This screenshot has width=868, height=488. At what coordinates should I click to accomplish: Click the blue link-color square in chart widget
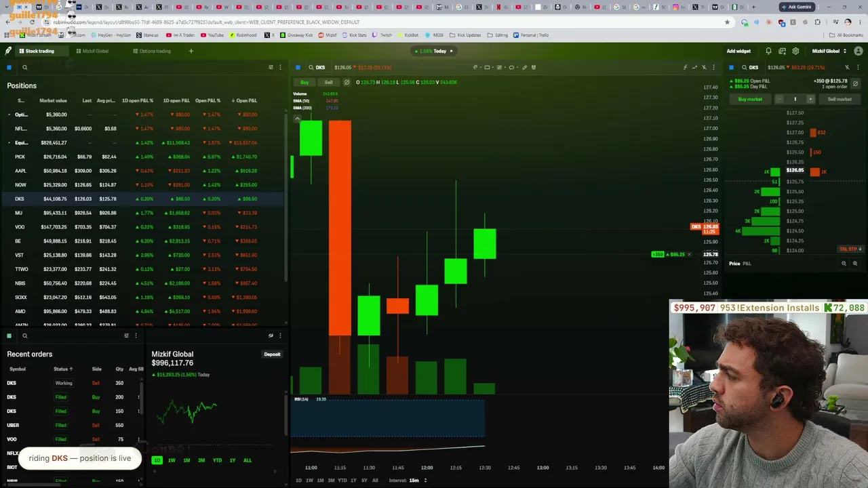(298, 68)
